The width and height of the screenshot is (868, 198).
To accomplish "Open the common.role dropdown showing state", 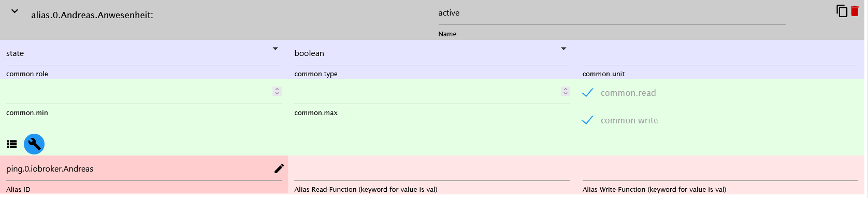I will click(144, 53).
